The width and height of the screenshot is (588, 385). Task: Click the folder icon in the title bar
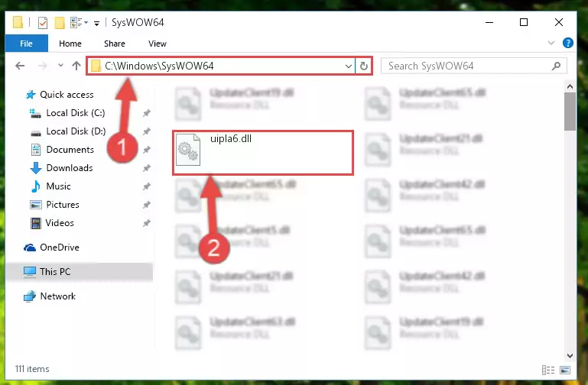click(18, 22)
